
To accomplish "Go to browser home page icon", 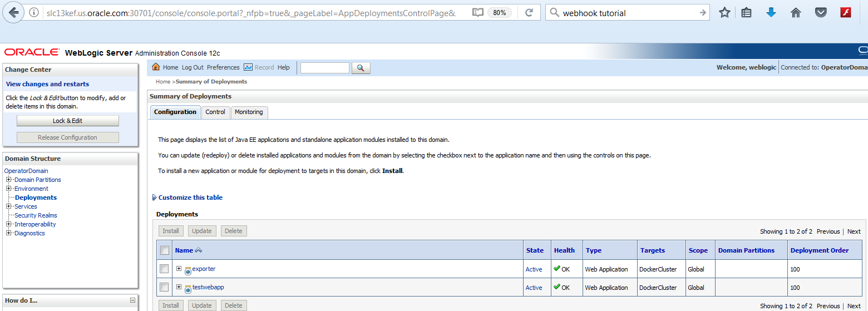I will point(796,12).
